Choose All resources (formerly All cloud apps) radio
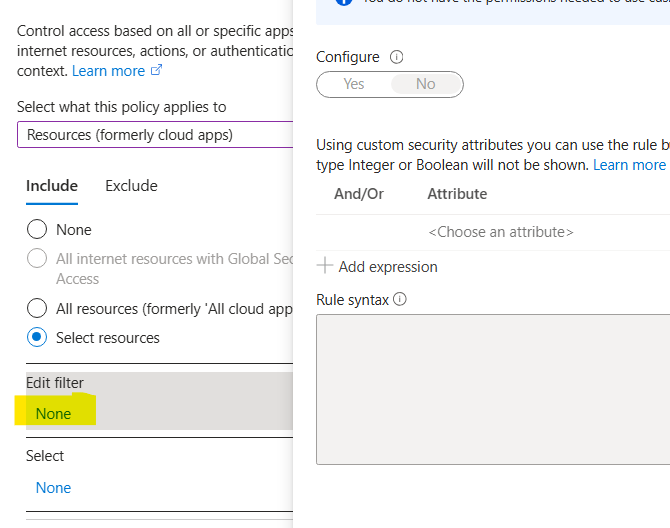Screen dimensions: 670x528 click(x=37, y=308)
